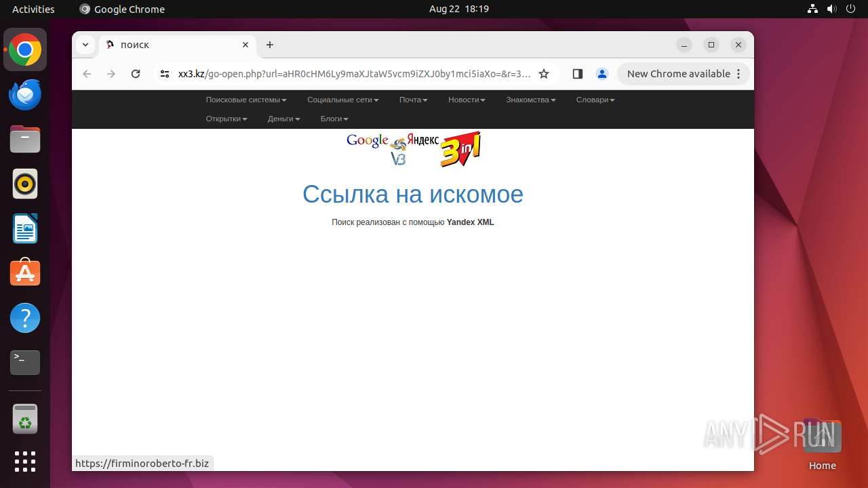Launch Terminal from the dock
Viewport: 868px width, 488px height.
(x=25, y=363)
